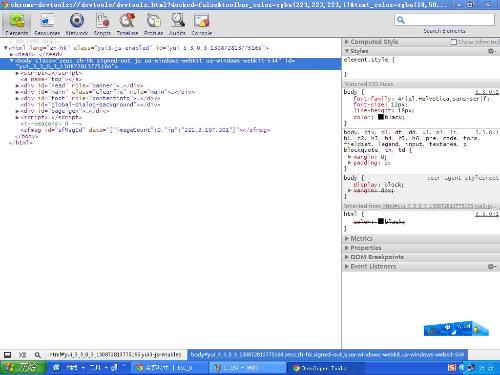
Task: Toggle the Show inherited checkbox
Action: pyautogui.click(x=453, y=42)
